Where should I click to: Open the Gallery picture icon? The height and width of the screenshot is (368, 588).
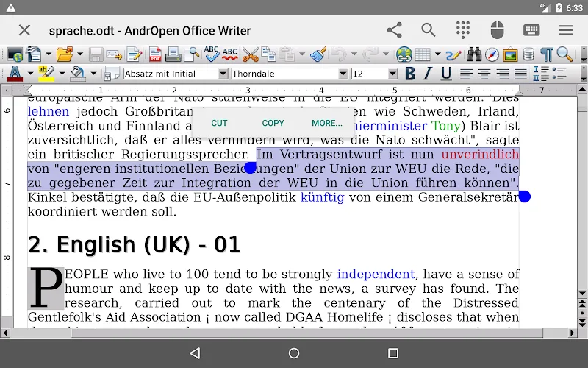[510, 54]
